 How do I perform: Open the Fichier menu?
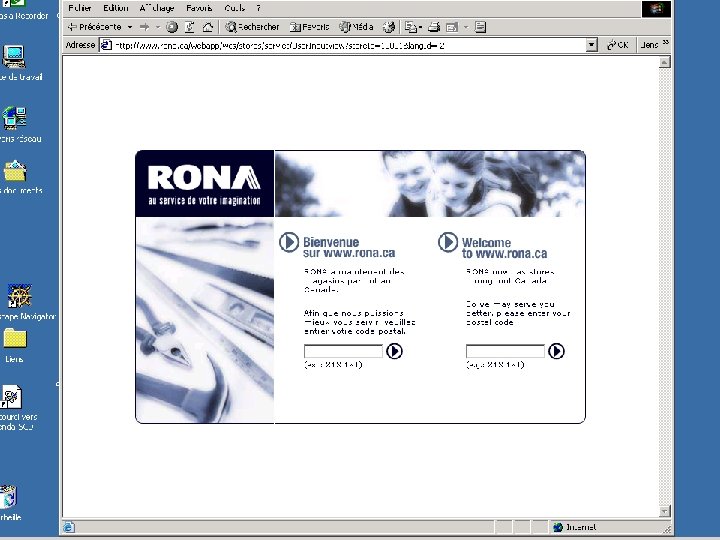pos(79,8)
